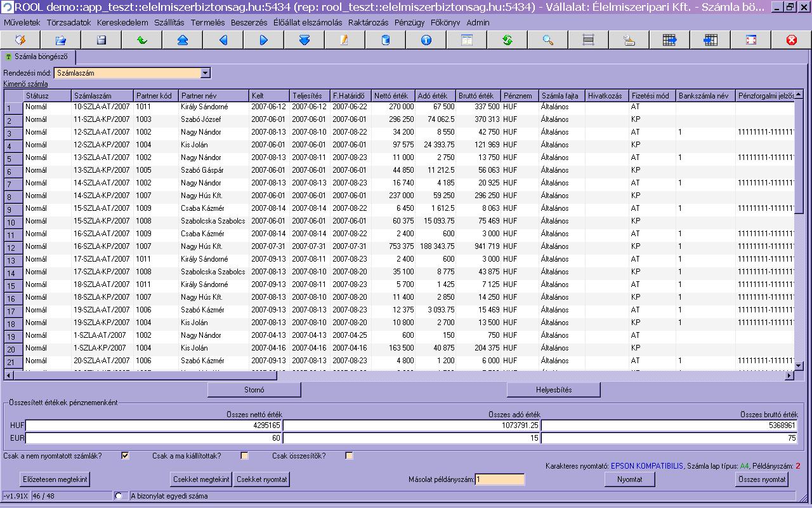The width and height of the screenshot is (812, 508).
Task: Click the 'Másolat példányszám' input field
Action: click(500, 479)
